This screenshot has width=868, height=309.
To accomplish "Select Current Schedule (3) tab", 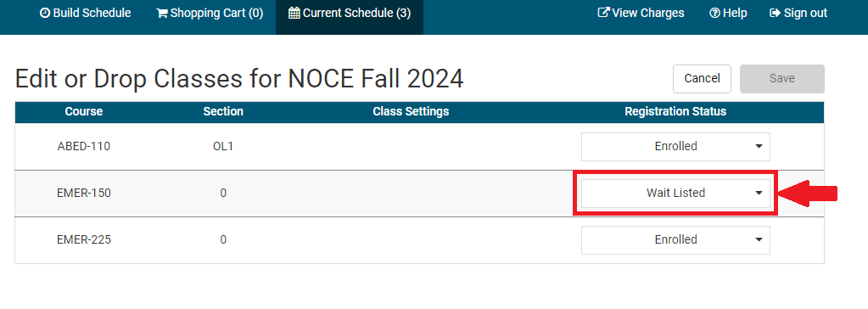I will pos(350,13).
